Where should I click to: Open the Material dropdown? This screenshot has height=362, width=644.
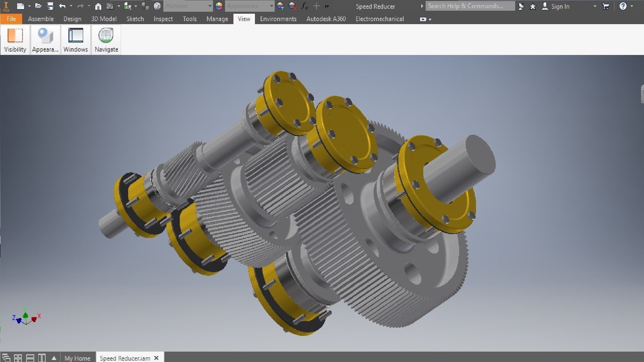point(210,6)
